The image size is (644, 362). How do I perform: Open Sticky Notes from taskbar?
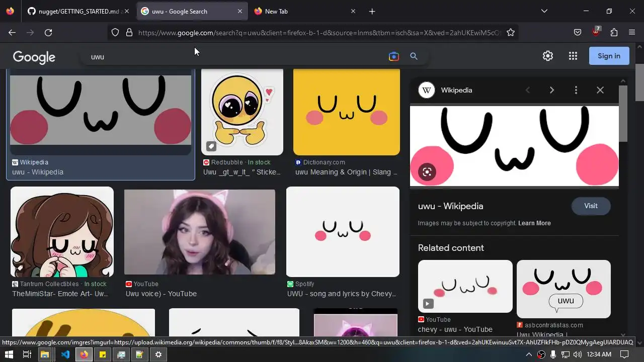click(103, 354)
